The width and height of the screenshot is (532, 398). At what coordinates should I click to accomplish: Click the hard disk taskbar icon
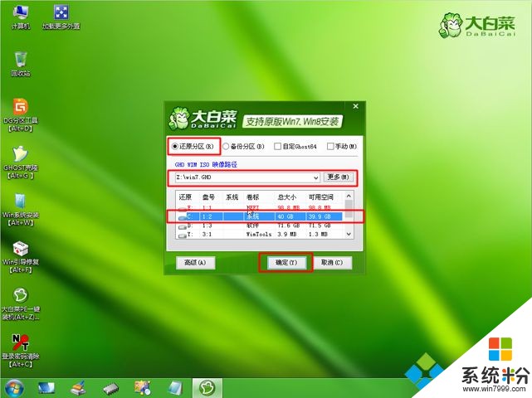tap(110, 389)
